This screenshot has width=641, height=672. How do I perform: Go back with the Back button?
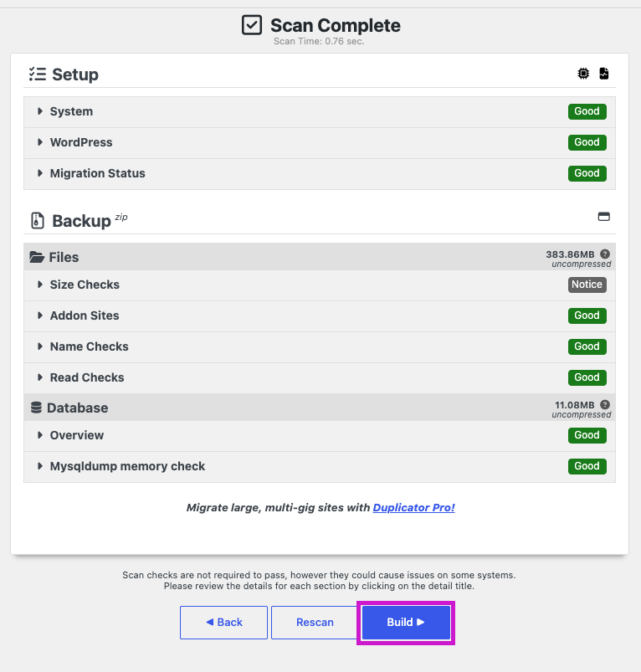point(223,623)
